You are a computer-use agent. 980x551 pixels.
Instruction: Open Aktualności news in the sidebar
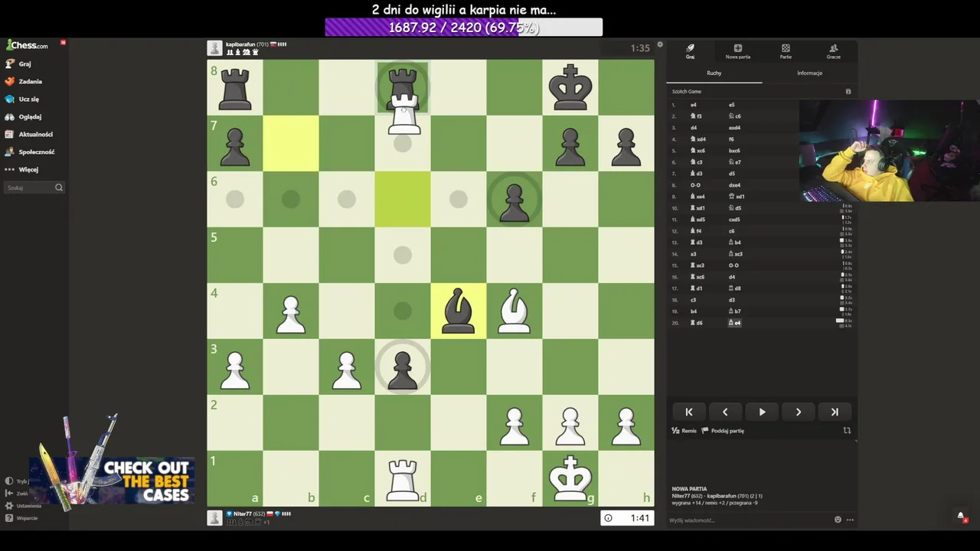28,134
